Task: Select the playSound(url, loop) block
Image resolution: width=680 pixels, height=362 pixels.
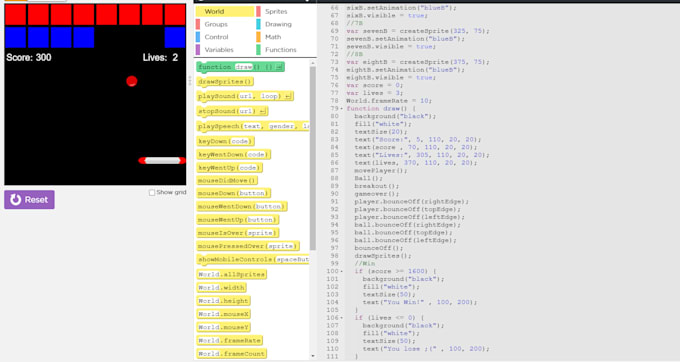Action: click(x=245, y=96)
